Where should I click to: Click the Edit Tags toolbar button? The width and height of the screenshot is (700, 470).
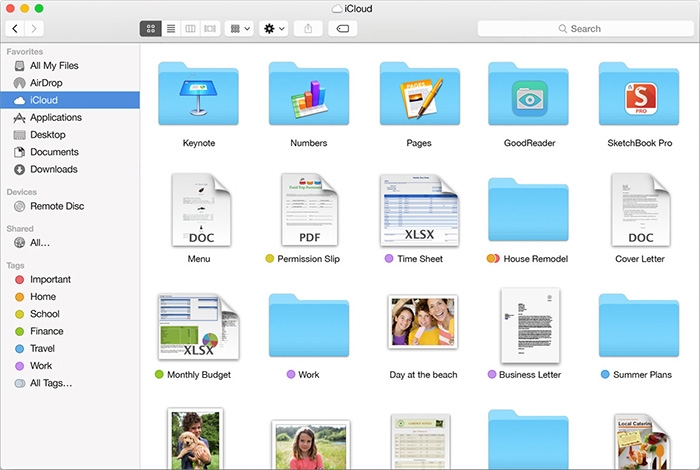[342, 29]
